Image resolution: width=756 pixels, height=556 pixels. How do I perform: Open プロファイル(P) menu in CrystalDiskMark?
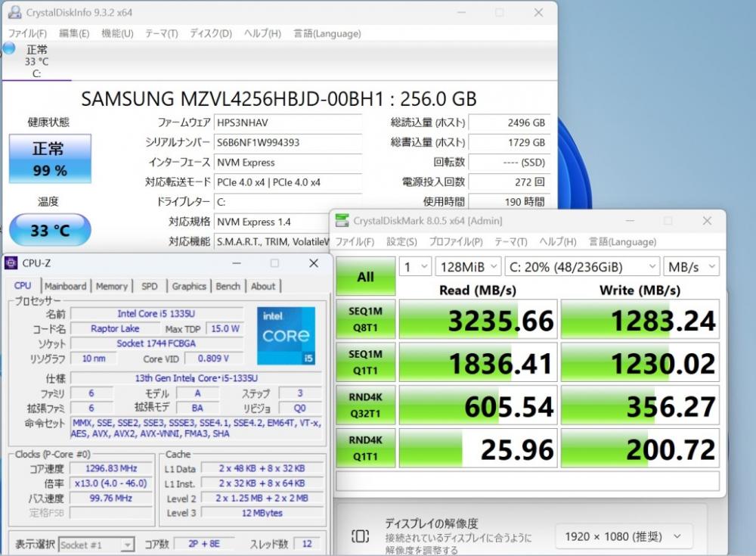point(456,242)
